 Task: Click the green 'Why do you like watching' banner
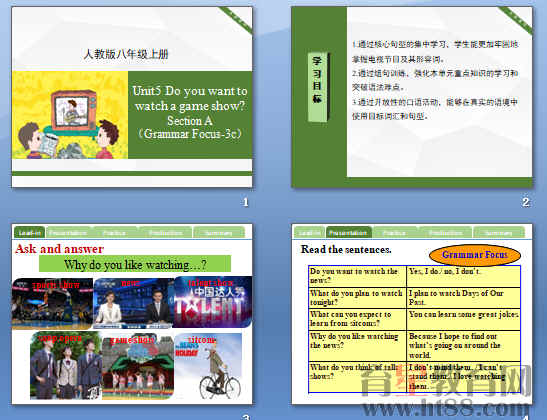click(x=135, y=264)
